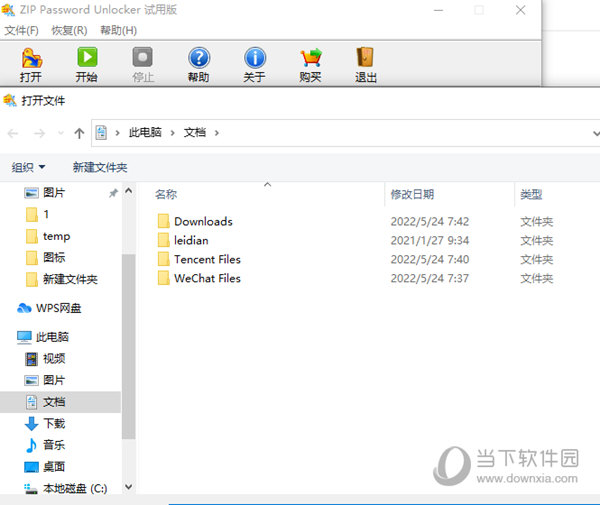Close the ZIP Password Unlocker window
Screen dimensions: 600x505
tap(520, 10)
